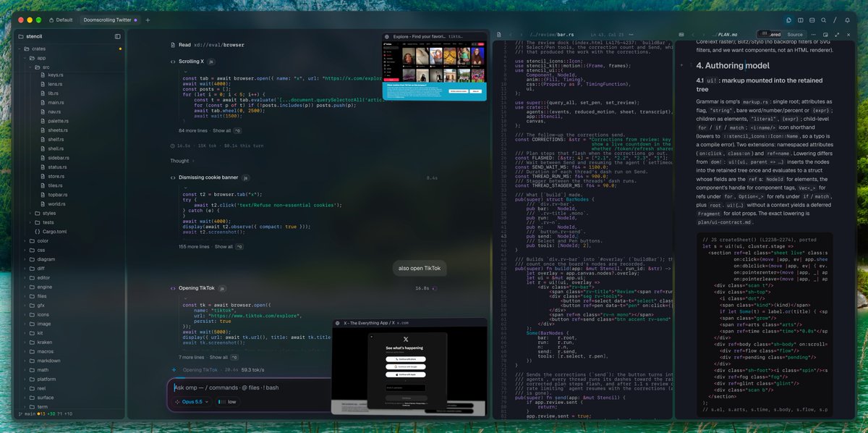Click the document icon beside PLAN.md path
The height and width of the screenshot is (433, 868).
[x=681, y=35]
